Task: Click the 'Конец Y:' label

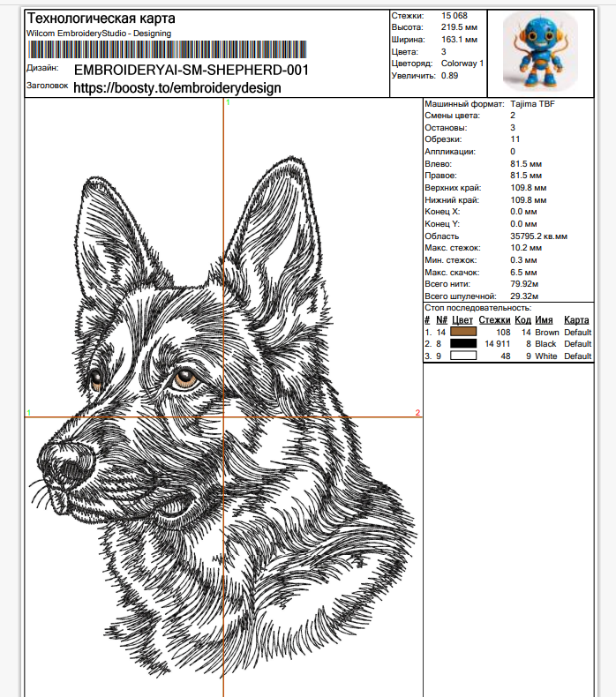Action: (x=442, y=224)
